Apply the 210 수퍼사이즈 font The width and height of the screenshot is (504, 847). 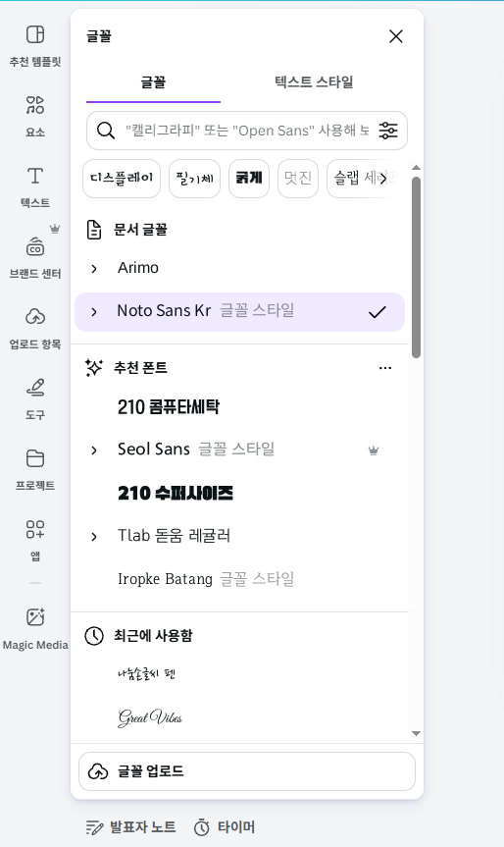coord(176,493)
